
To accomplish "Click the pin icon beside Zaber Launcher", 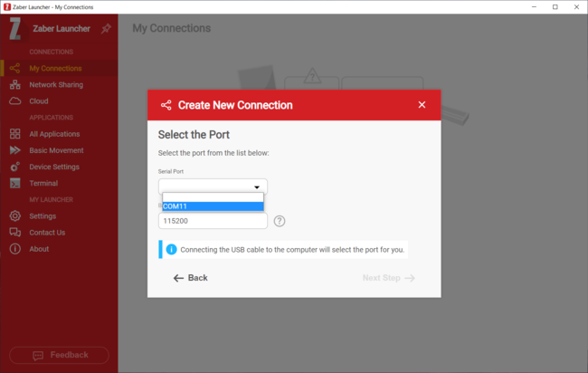I will click(x=106, y=29).
